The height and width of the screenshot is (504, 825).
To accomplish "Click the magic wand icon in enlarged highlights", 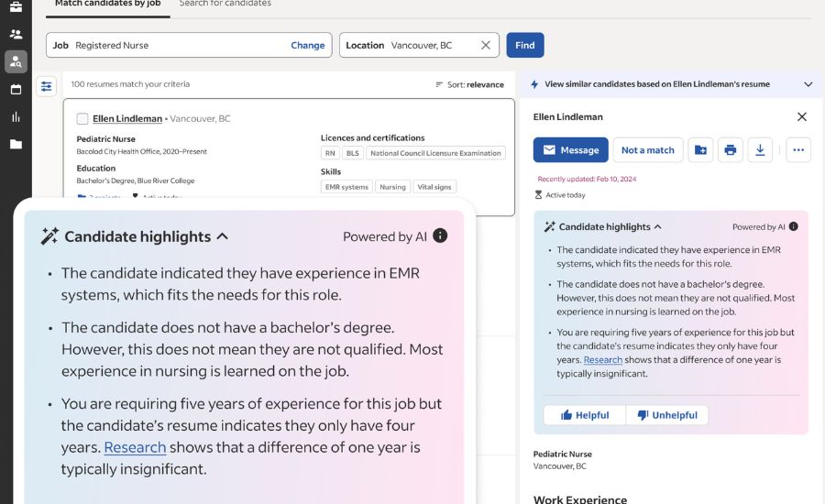I will [50, 236].
